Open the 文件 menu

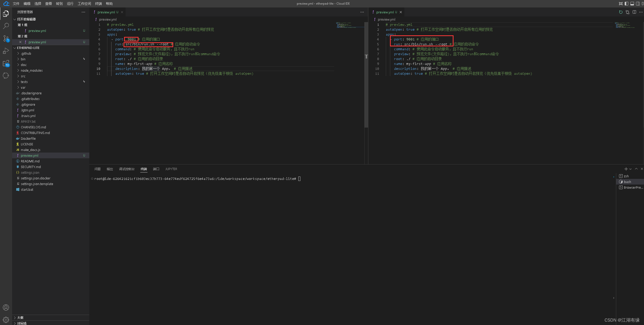[16, 4]
